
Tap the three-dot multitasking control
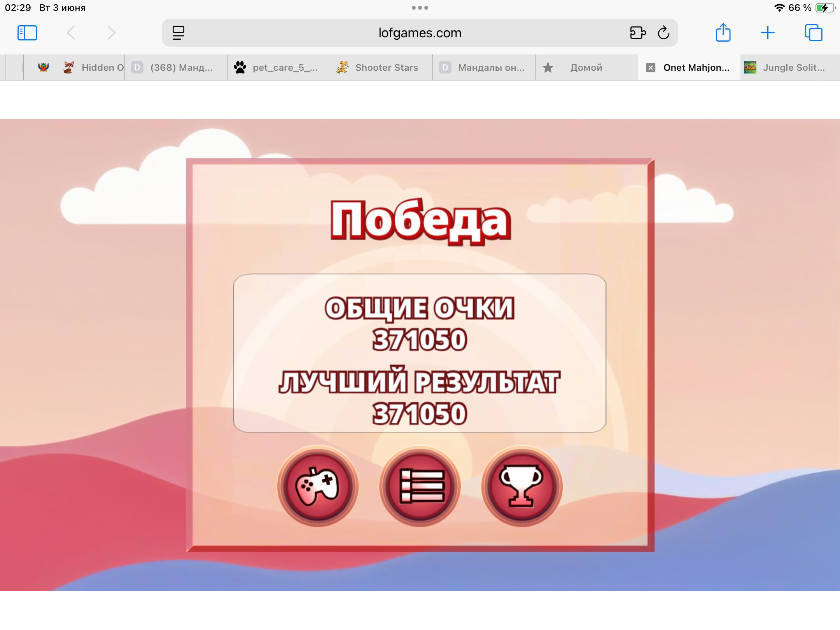point(420,8)
